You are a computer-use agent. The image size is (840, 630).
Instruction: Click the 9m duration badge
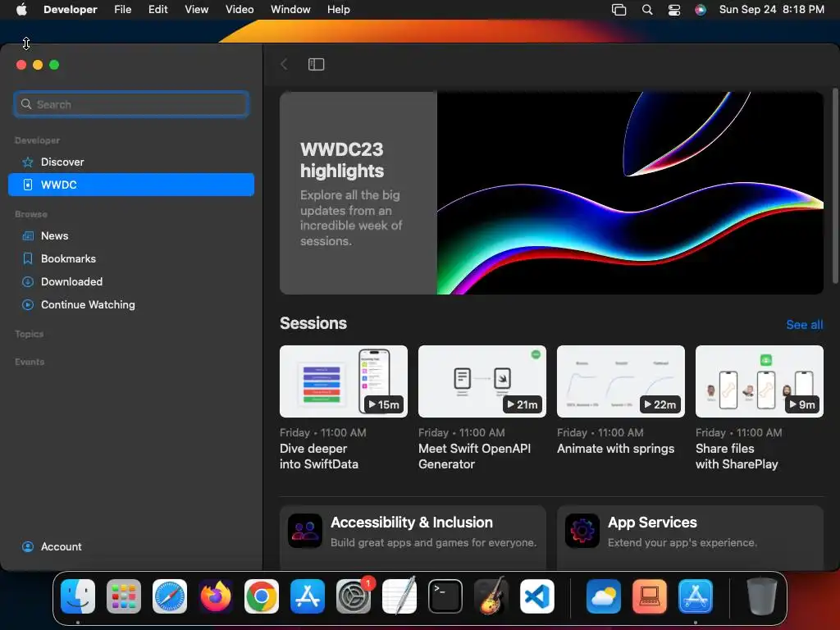[802, 404]
